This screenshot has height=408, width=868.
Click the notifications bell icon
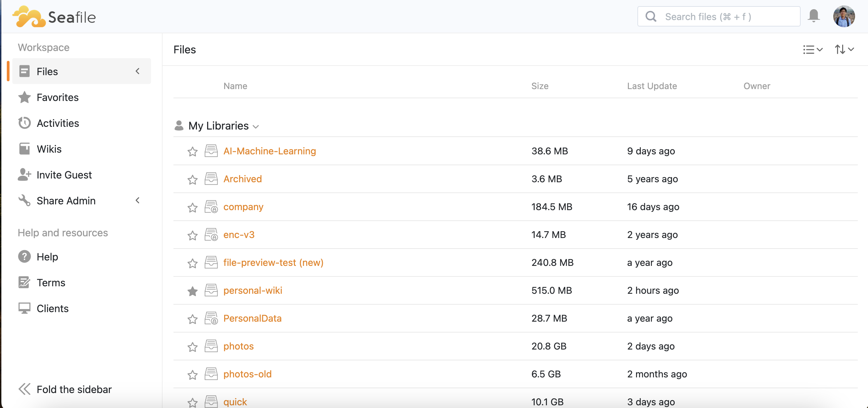814,16
